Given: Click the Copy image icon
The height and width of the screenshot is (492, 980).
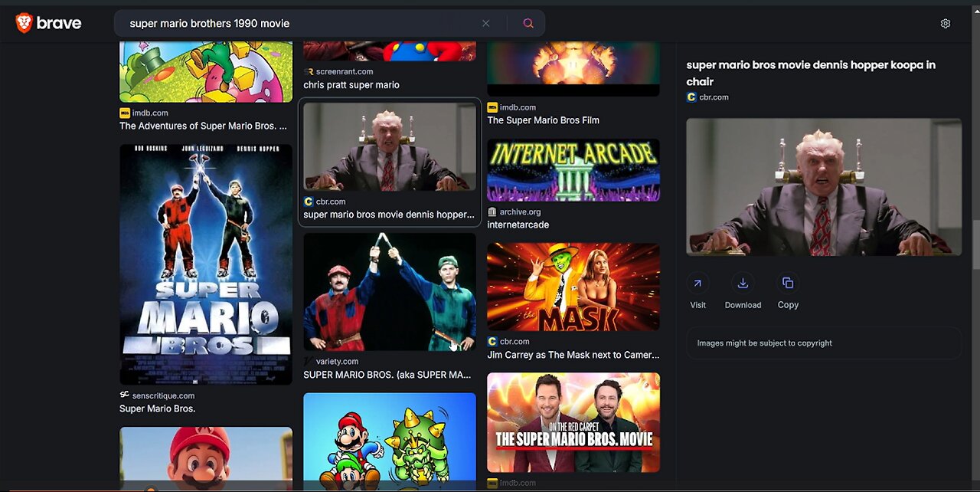Looking at the screenshot, I should (x=788, y=283).
